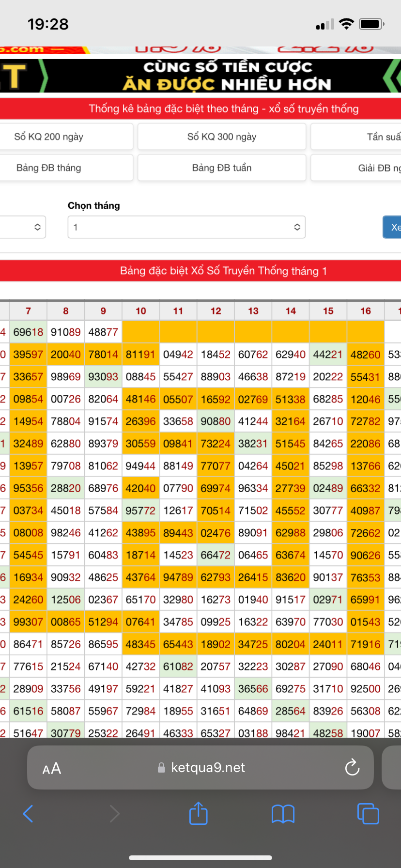This screenshot has height=868, width=401.
Task: Open the Safari tabs overview
Action: coord(368,813)
